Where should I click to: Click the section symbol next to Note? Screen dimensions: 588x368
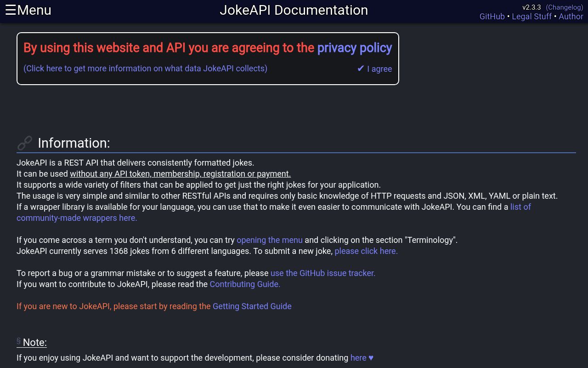[19, 341]
